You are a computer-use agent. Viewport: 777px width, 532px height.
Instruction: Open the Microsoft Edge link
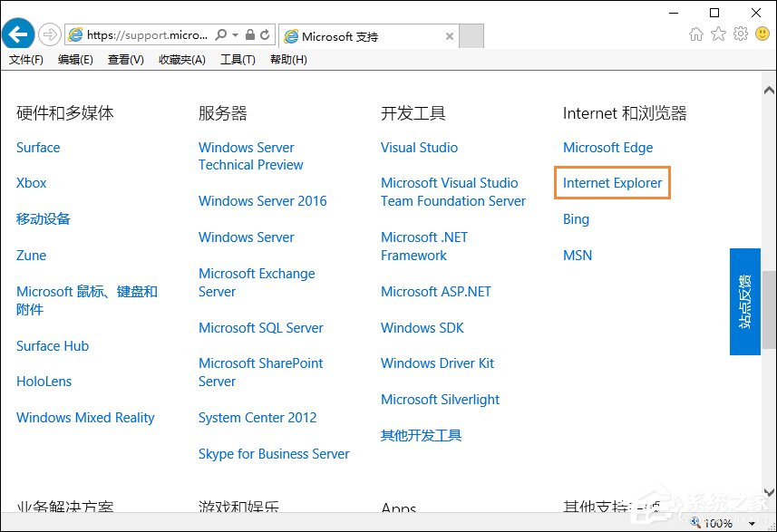pos(607,148)
